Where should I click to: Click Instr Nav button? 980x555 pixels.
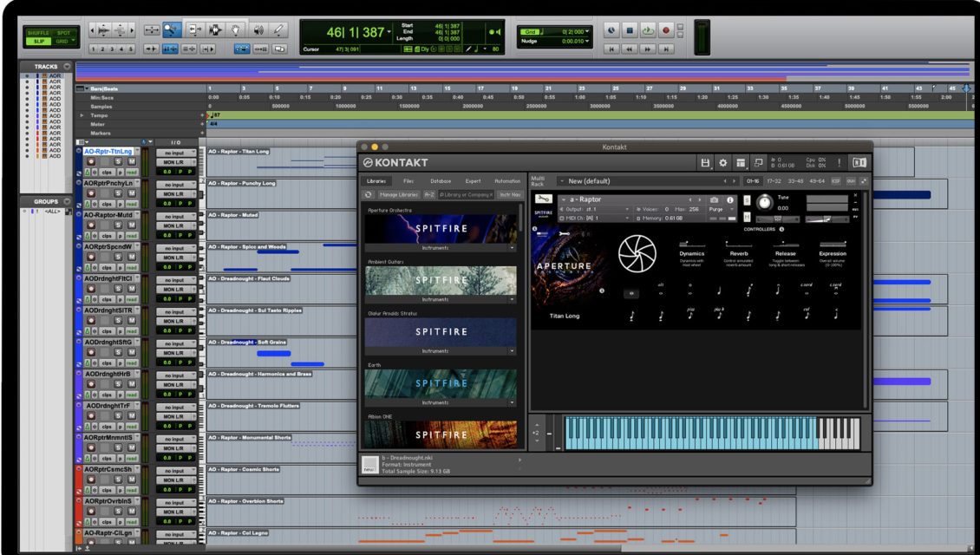(x=510, y=195)
